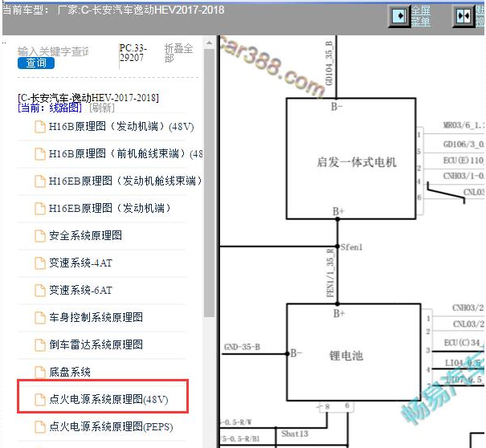Click document icon beside H16B原理图（前机舱线束端）

click(x=40, y=154)
